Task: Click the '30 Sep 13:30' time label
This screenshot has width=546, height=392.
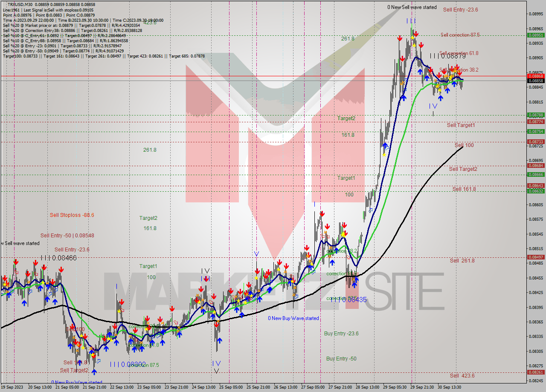Action: (x=449, y=387)
